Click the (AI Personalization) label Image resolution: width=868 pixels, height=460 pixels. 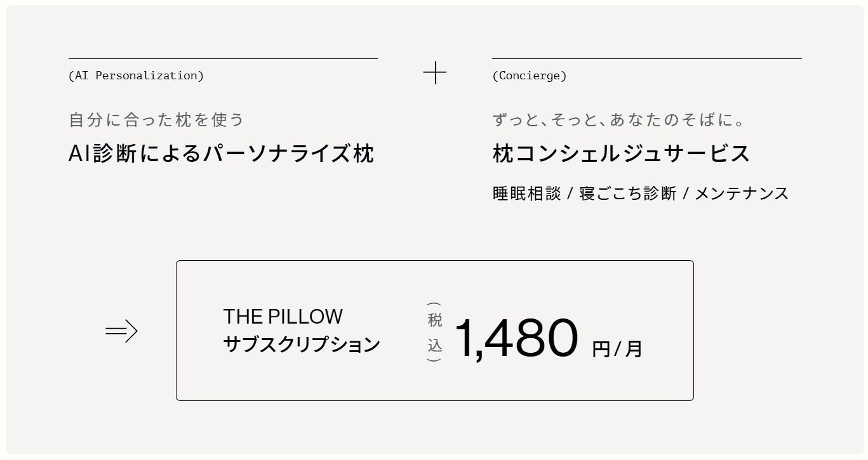tap(136, 76)
